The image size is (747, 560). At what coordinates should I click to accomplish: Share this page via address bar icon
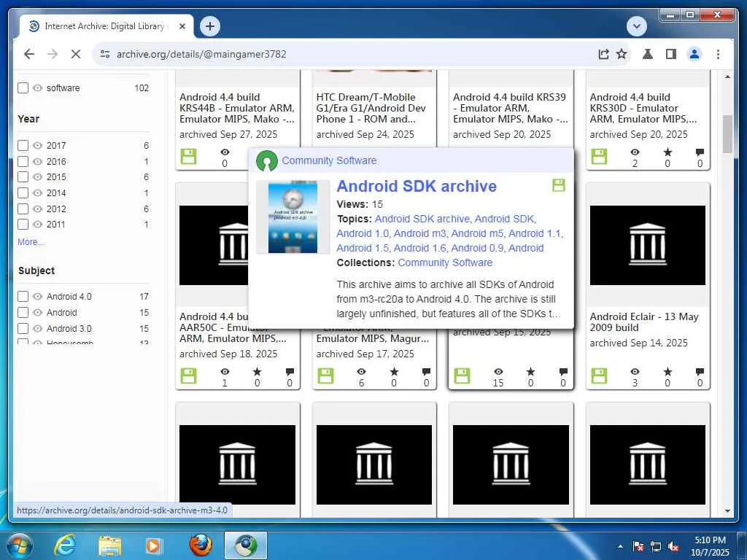(603, 54)
